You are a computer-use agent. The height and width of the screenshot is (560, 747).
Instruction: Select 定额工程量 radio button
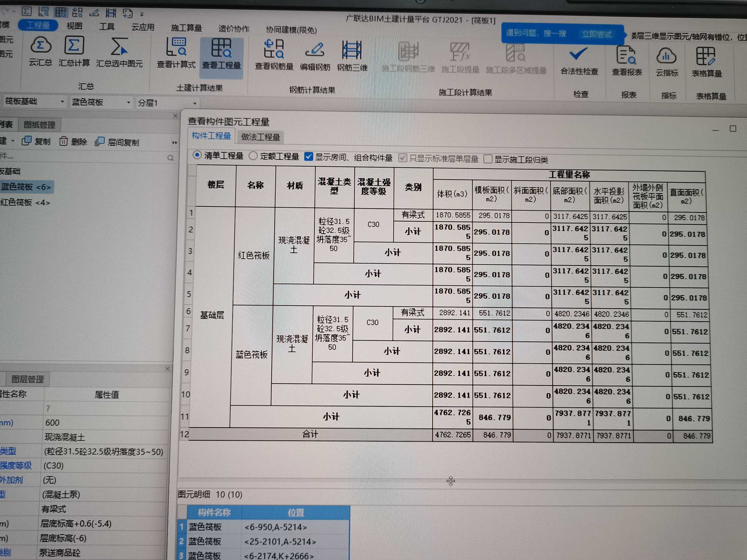coord(253,156)
